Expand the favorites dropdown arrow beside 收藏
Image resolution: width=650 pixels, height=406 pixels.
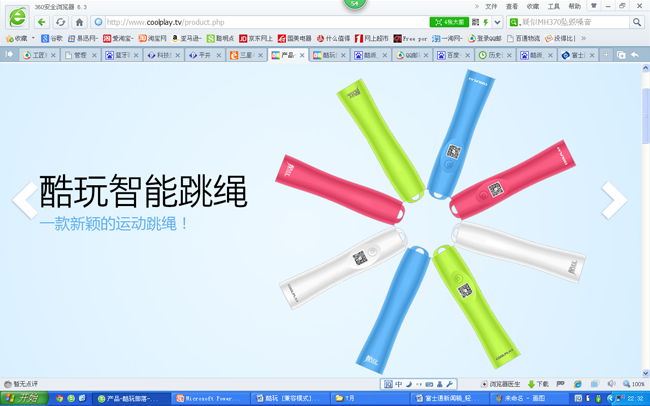(x=33, y=38)
